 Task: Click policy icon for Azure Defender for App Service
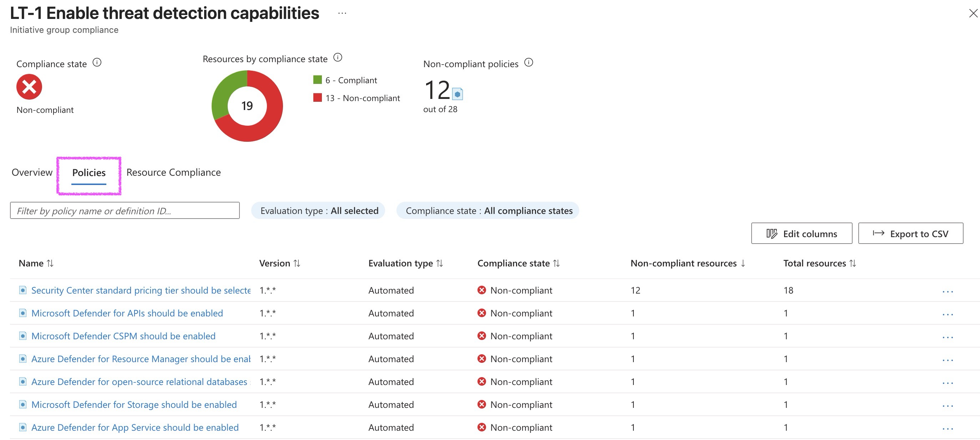pyautogui.click(x=23, y=427)
